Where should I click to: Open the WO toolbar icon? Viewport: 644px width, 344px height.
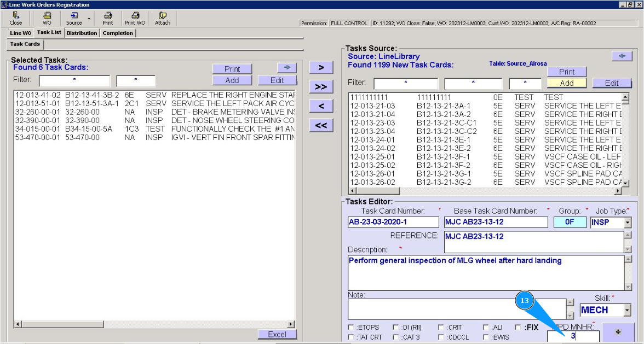pyautogui.click(x=47, y=19)
